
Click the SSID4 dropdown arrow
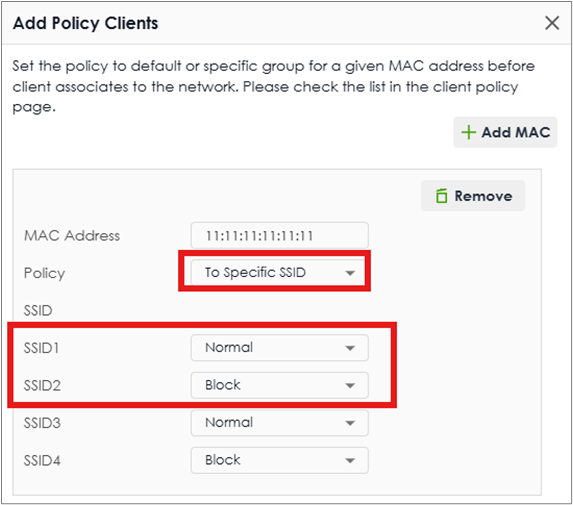350,460
